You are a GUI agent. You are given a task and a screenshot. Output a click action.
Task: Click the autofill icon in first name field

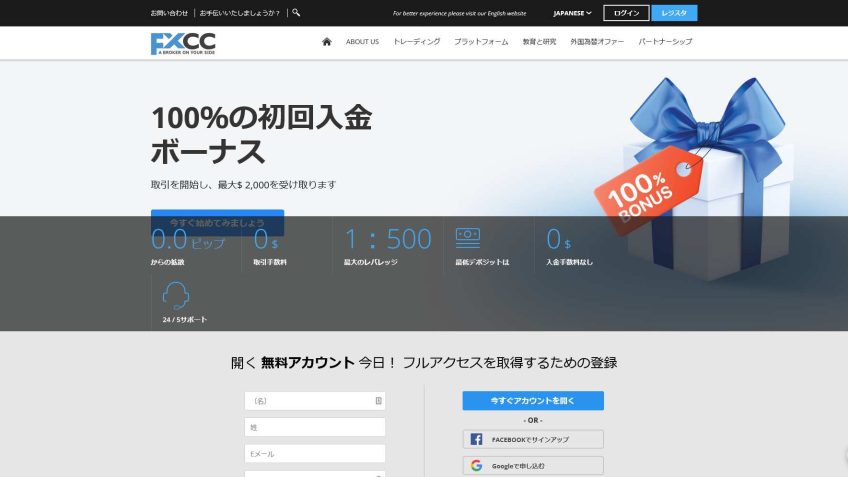378,401
